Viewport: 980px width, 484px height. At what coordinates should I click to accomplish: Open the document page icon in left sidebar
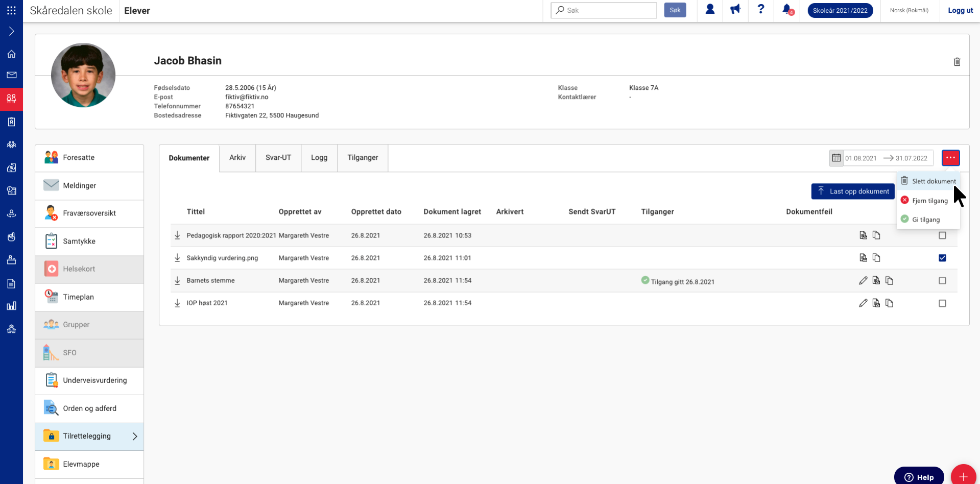(x=11, y=283)
